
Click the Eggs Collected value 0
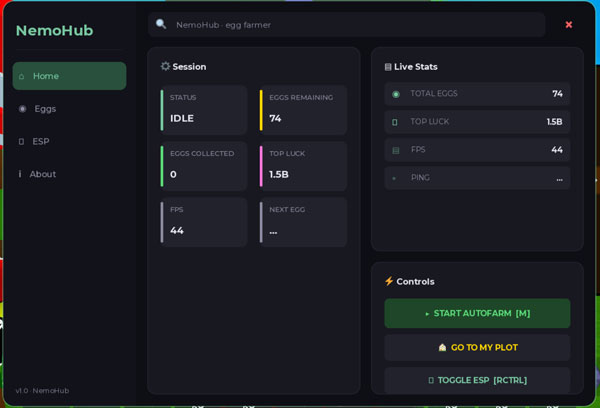tap(173, 175)
